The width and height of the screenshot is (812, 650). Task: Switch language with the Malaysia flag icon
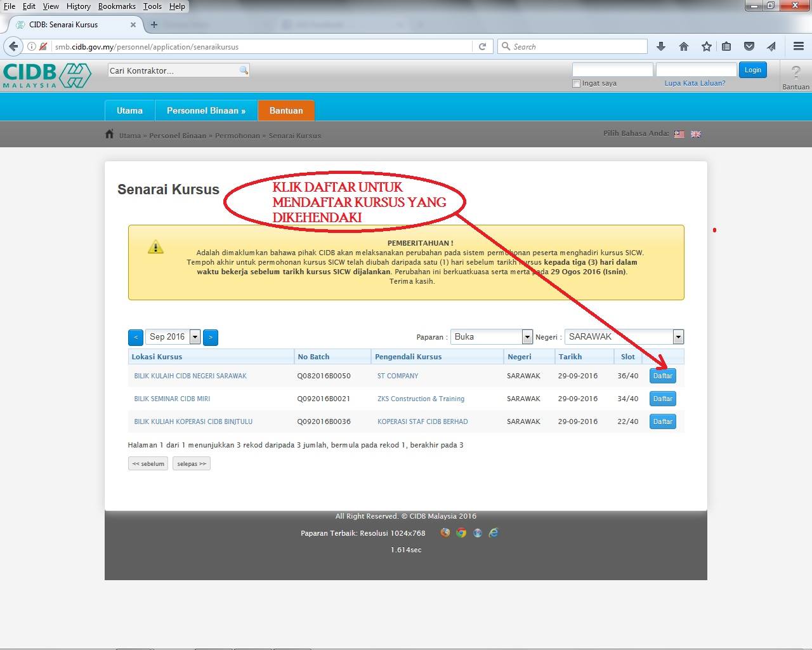point(679,134)
